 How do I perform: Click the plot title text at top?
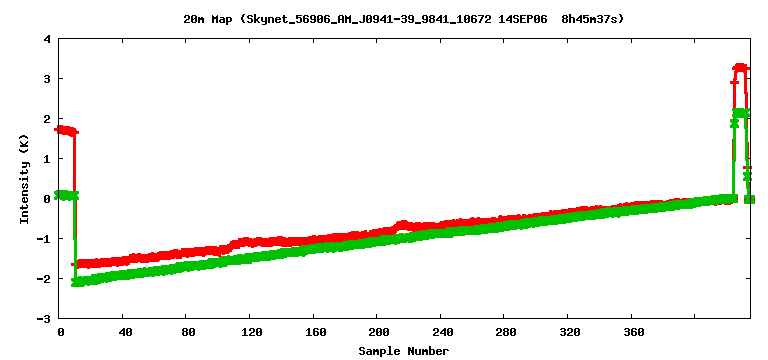[404, 20]
